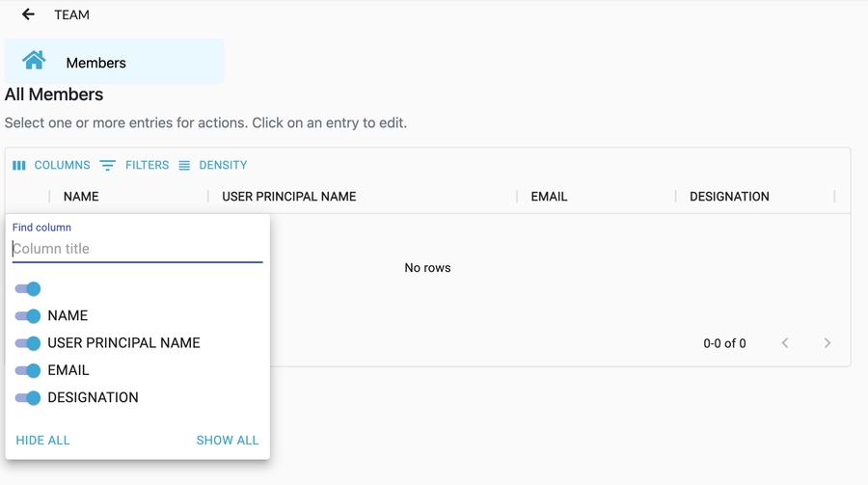868x485 pixels.
Task: Focus the Column title search field
Action: [137, 249]
